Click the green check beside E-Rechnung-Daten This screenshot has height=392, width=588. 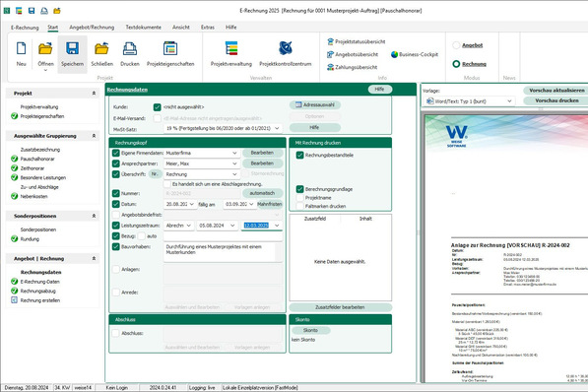tap(14, 282)
